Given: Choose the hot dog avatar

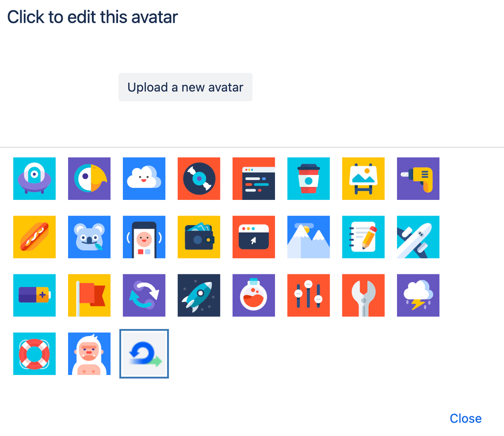Looking at the screenshot, I should coord(34,237).
